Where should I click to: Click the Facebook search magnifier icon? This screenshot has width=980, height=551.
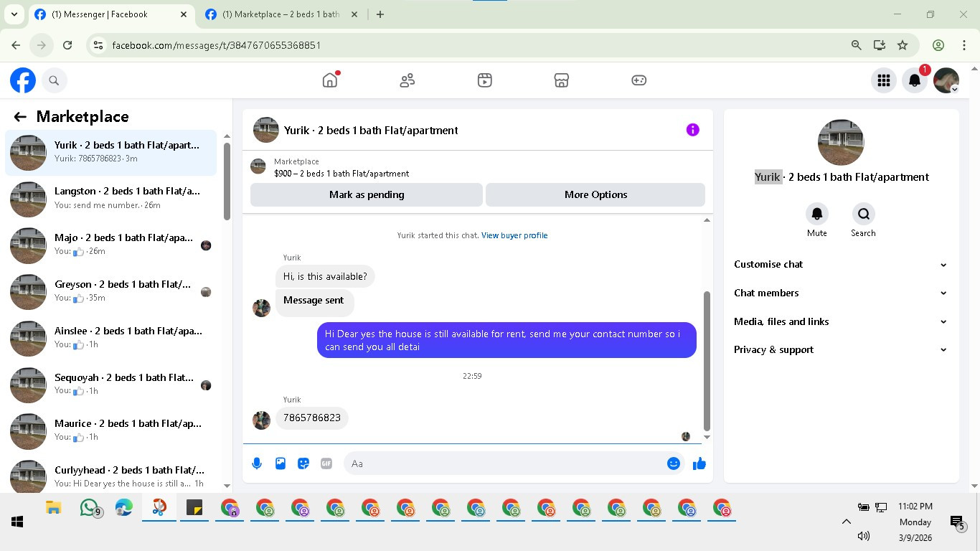point(54,81)
